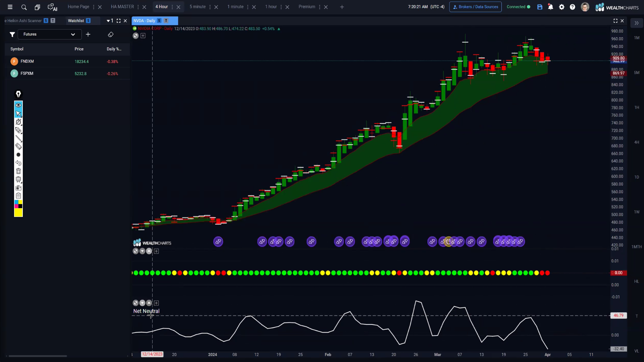Screen dimensions: 644x362
Task: Toggle the S badge on NVDA Daily tab
Action: [x=159, y=21]
